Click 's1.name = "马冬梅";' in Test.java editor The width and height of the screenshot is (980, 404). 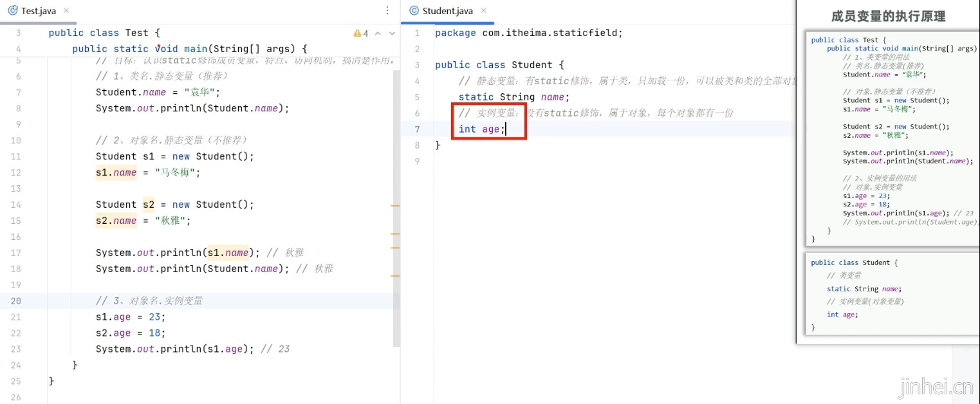pos(148,172)
